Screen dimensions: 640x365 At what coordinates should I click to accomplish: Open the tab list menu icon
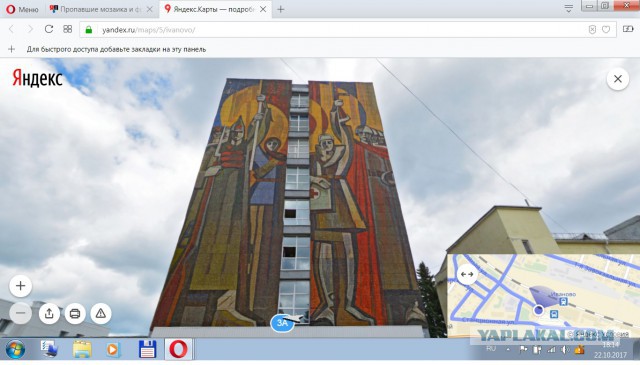pos(569,8)
